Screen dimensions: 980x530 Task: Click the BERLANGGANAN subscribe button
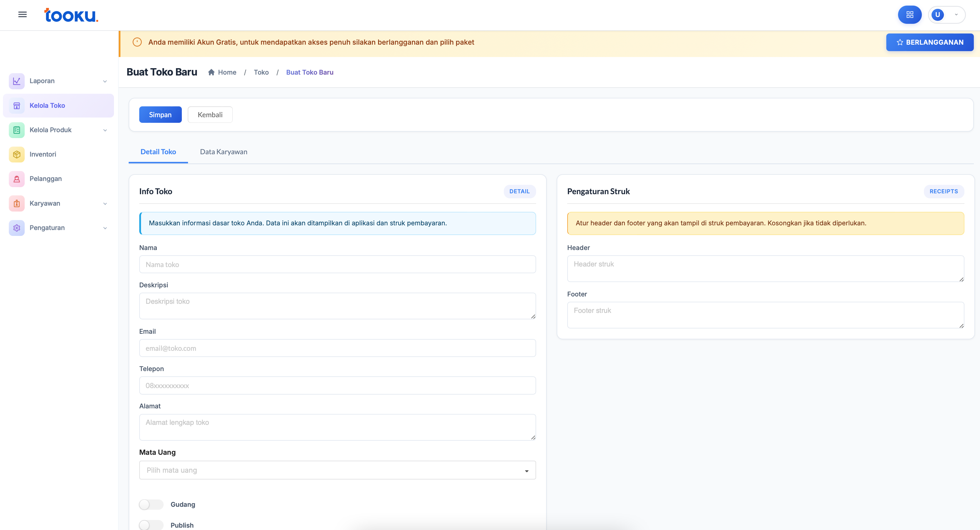coord(929,42)
